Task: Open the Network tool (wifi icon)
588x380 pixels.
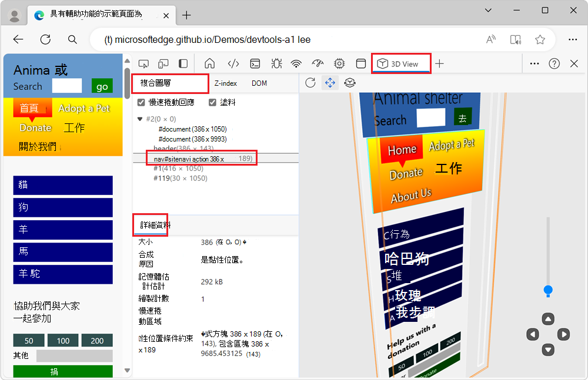Action: [x=296, y=63]
